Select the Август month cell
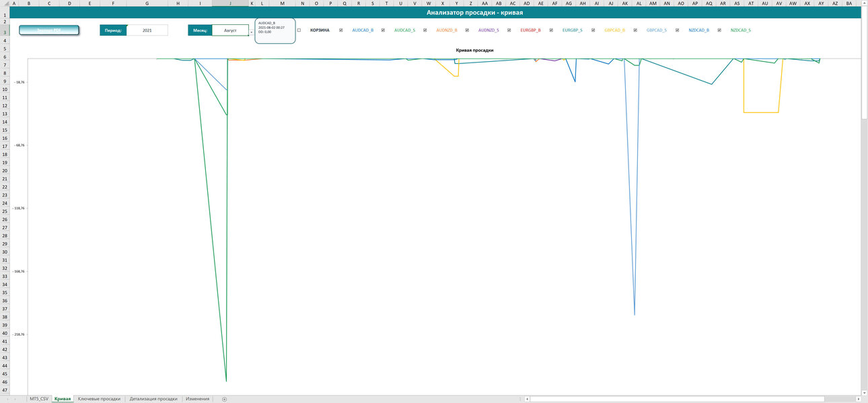This screenshot has height=403, width=868. (x=230, y=30)
